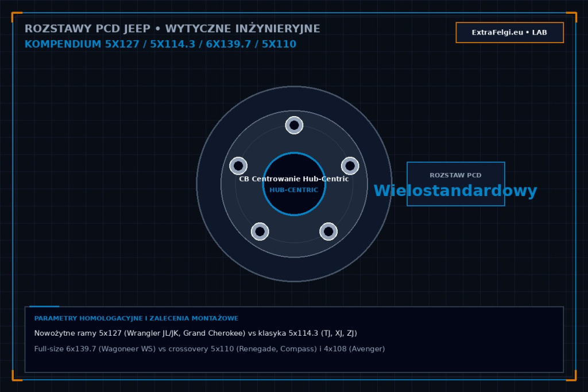Click the ExtraFelgi.eu • LAB badge
Image resolution: width=588 pixels, height=392 pixels.
coord(510,32)
